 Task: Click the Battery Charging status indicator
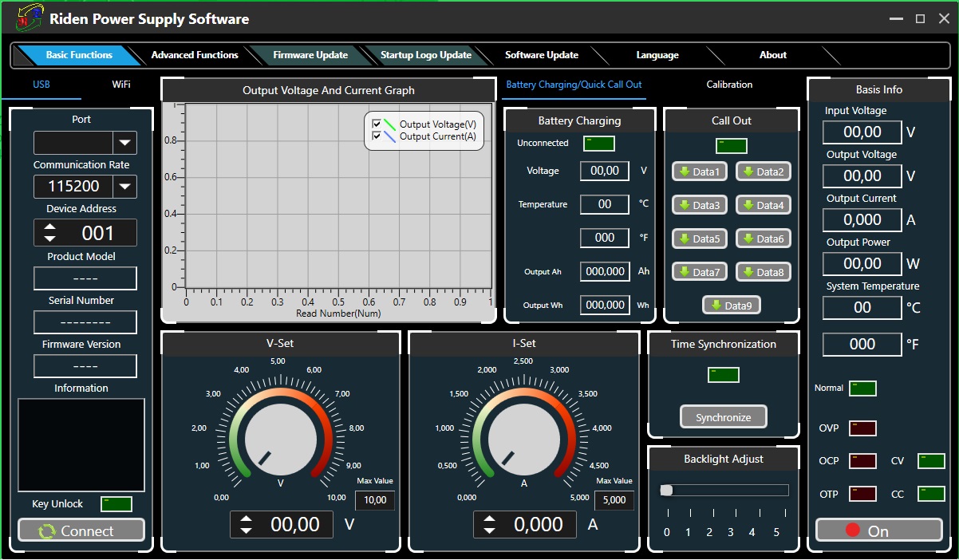(x=598, y=144)
